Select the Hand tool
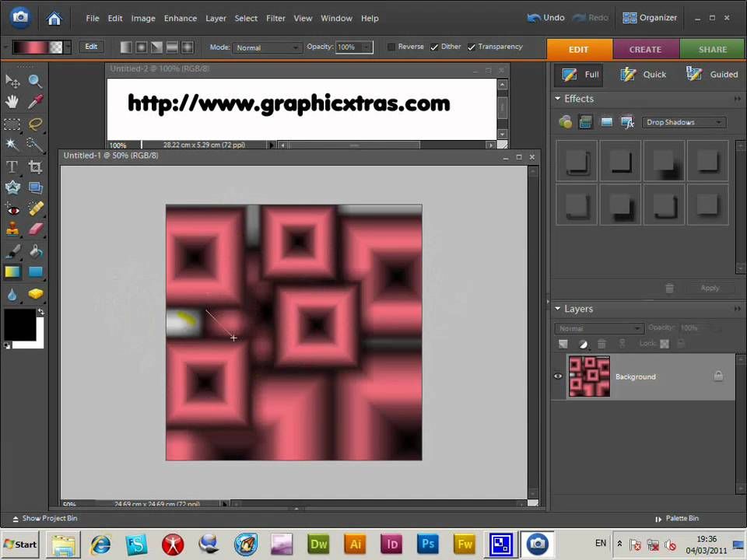Viewport: 747px width, 560px height. click(12, 102)
